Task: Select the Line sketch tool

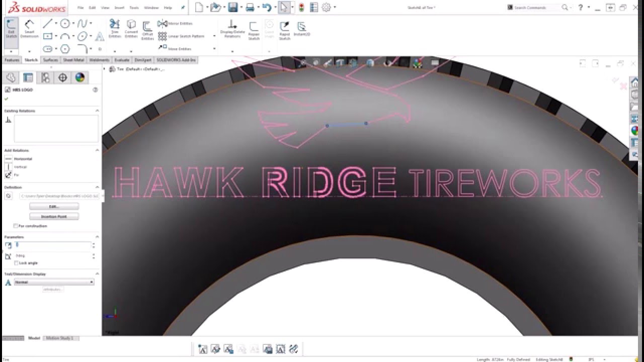Action: pos(47,24)
